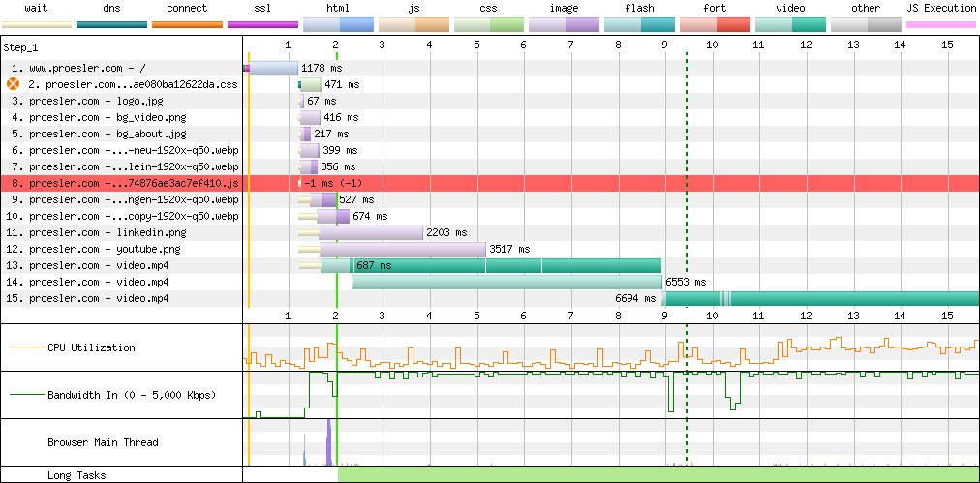The height and width of the screenshot is (483, 980).
Task: Click the 15 second mark on top axis
Action: click(x=947, y=45)
